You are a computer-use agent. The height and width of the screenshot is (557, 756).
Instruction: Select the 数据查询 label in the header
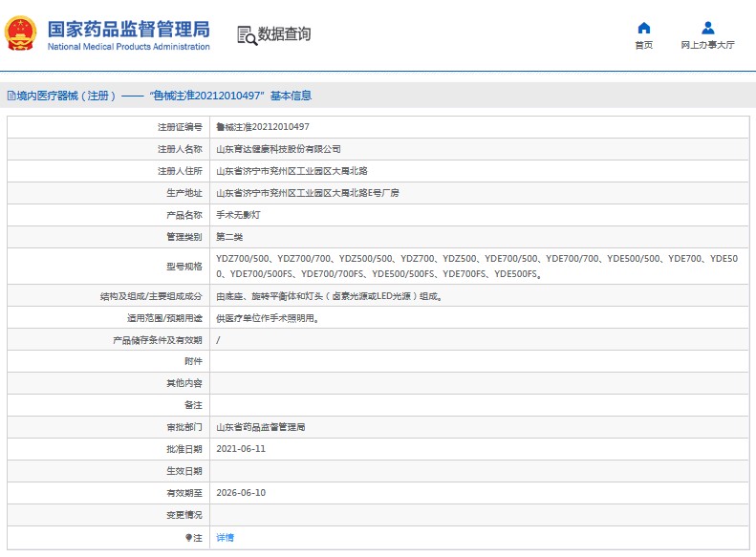[285, 35]
